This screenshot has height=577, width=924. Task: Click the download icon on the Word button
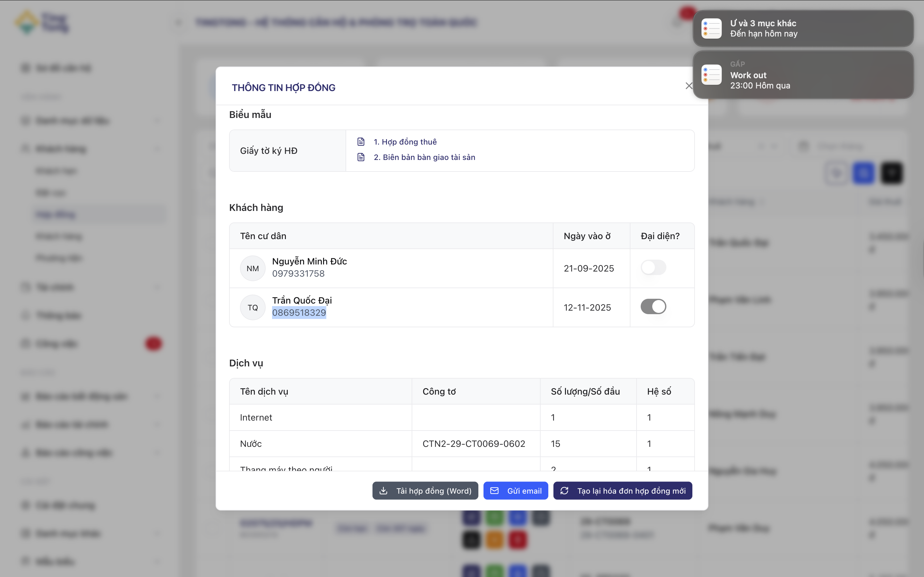(x=383, y=491)
